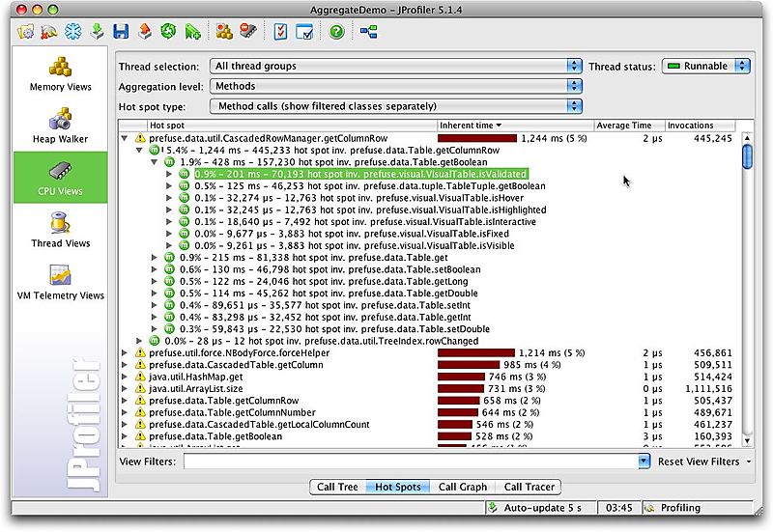Click scrollbar down arrow in hot spot list
Screen dimensions: 773x532
(x=747, y=441)
